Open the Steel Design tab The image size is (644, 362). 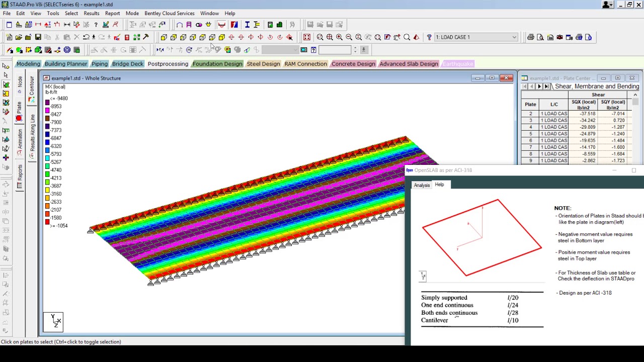click(263, 64)
